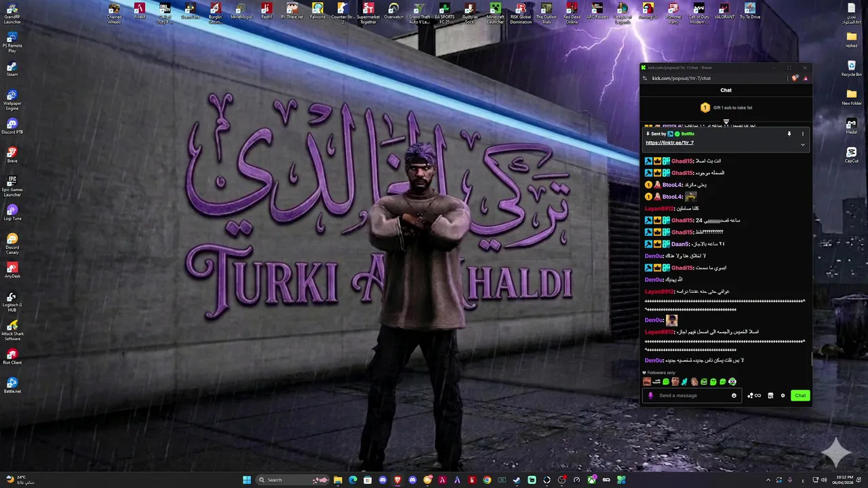Open the pinned message three-dot menu
The height and width of the screenshot is (488, 868).
pos(803,134)
